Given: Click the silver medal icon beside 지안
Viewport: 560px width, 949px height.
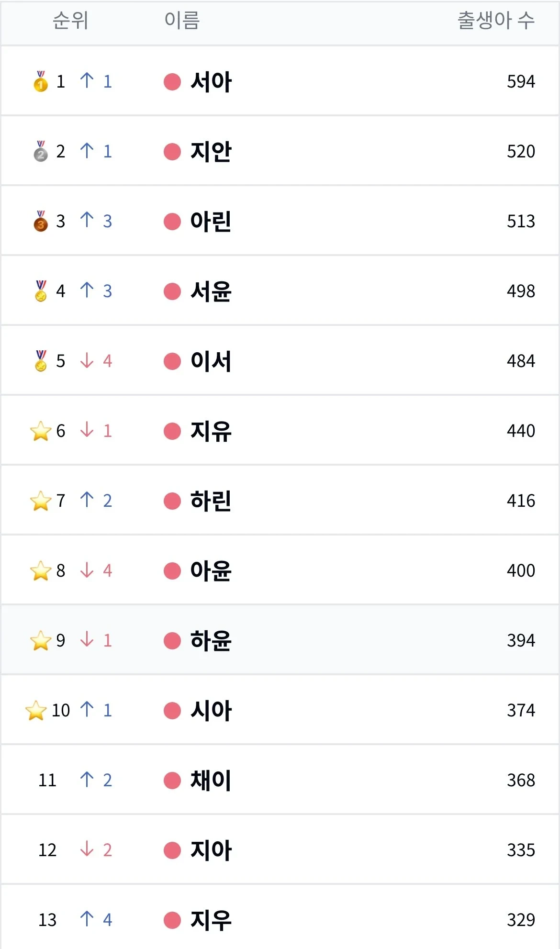Looking at the screenshot, I should [41, 151].
